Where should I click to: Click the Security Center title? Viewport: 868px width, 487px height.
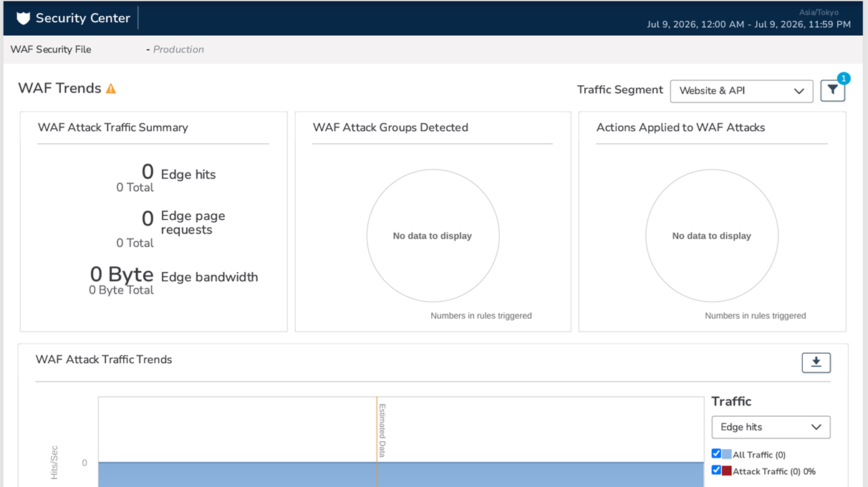83,18
